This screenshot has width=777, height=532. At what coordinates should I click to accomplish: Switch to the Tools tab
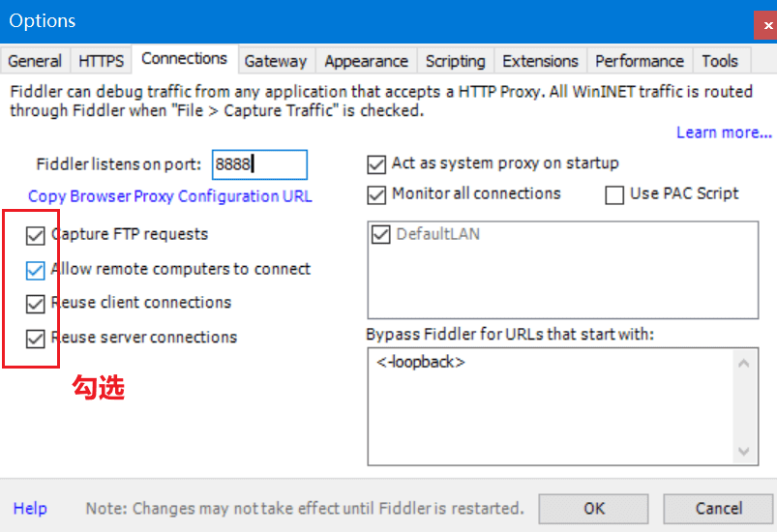coord(720,61)
